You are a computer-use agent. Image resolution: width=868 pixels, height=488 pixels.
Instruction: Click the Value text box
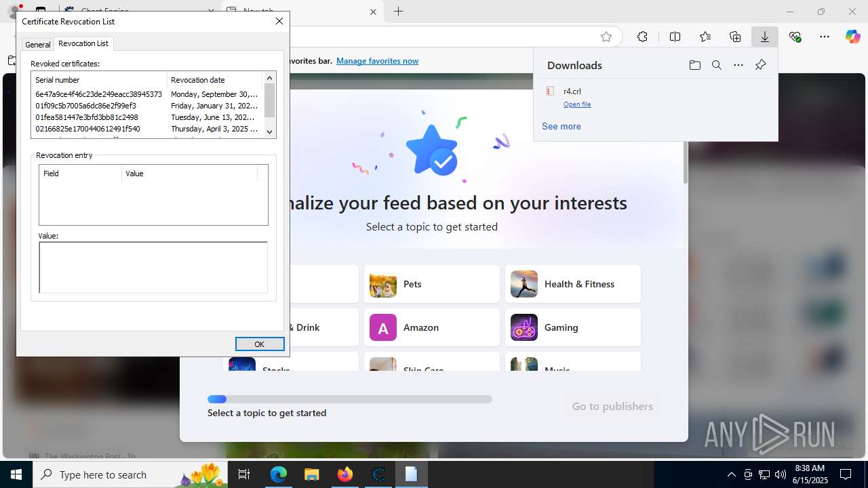click(153, 267)
